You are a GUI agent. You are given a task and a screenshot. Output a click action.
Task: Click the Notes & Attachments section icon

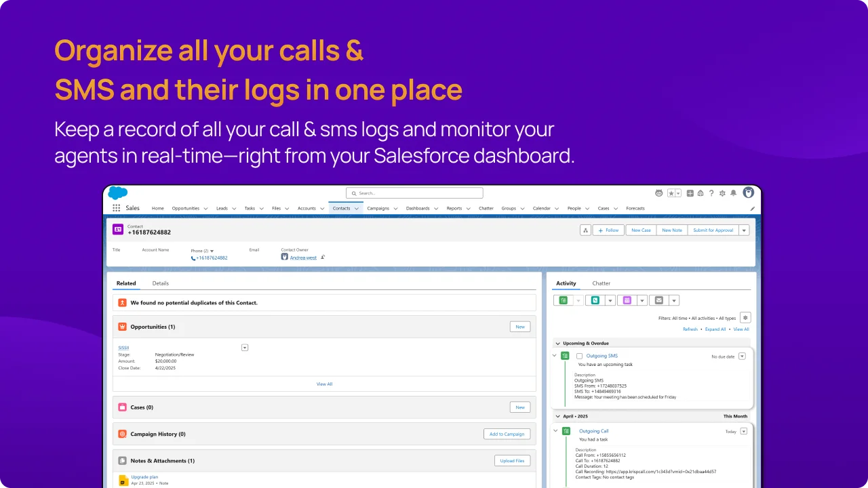[x=122, y=461]
